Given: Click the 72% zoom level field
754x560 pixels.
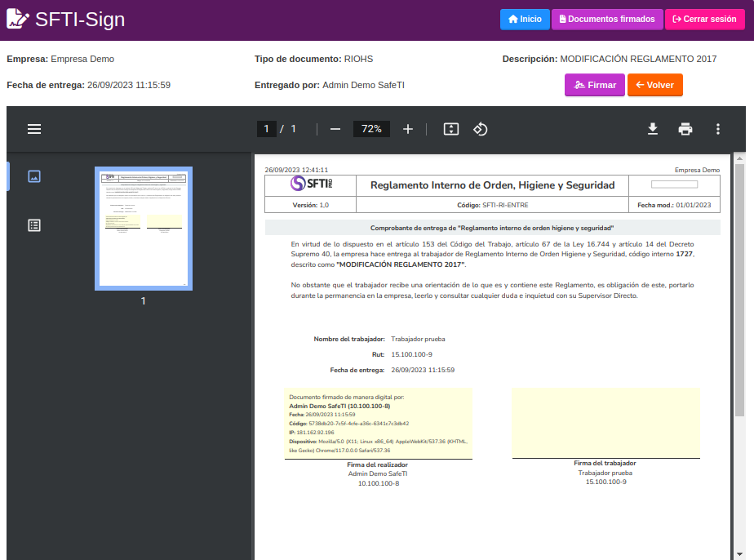Looking at the screenshot, I should 371,129.
